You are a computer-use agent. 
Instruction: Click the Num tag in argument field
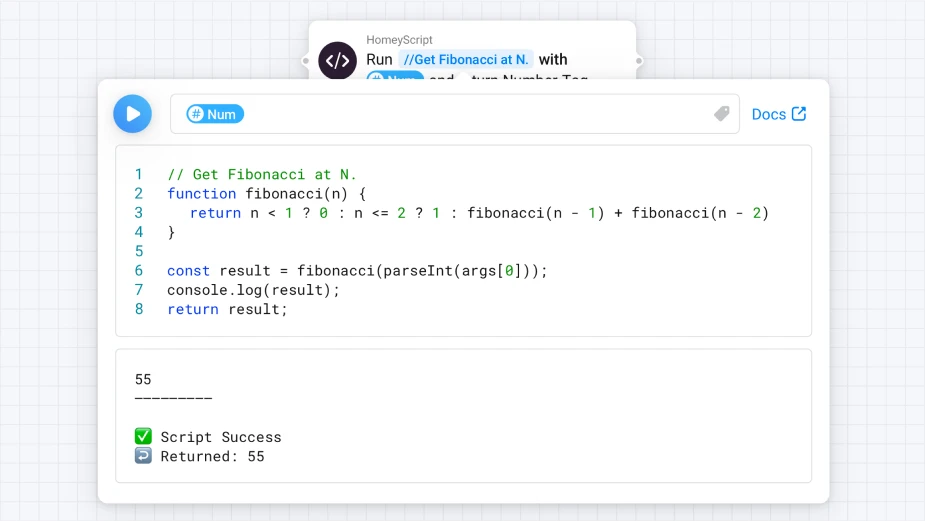pos(215,114)
